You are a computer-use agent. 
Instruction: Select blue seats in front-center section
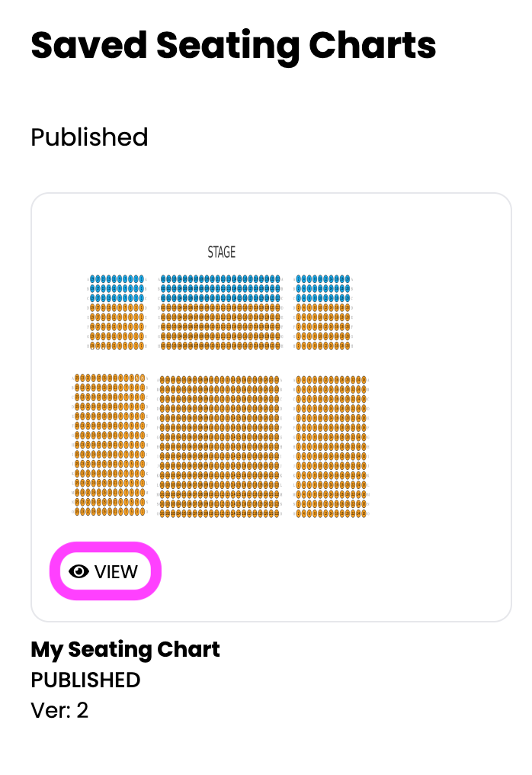(x=220, y=288)
